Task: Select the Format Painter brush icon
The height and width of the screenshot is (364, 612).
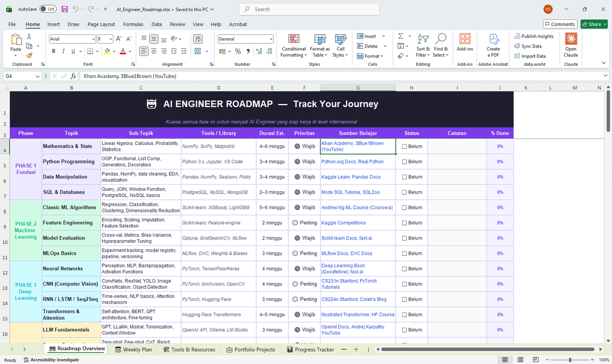Action: pyautogui.click(x=29, y=56)
